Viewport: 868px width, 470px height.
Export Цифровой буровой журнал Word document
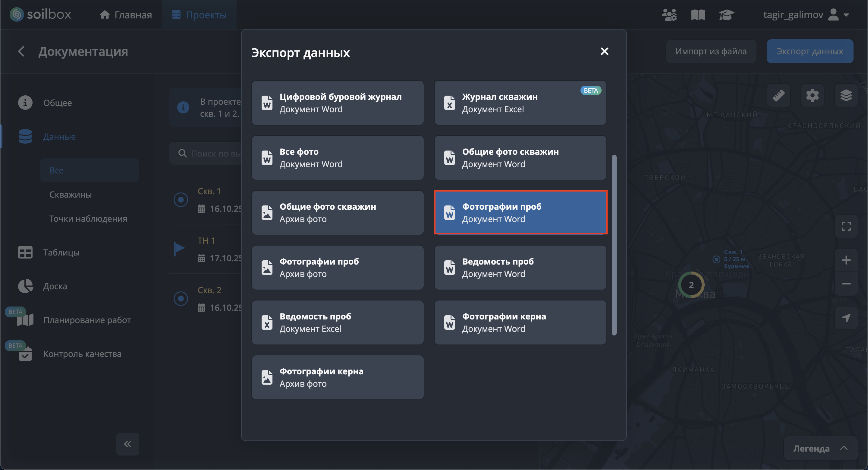[x=338, y=103]
